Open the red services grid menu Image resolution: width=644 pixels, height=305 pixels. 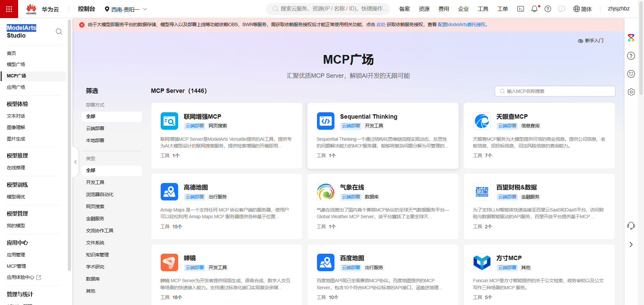coord(9,9)
